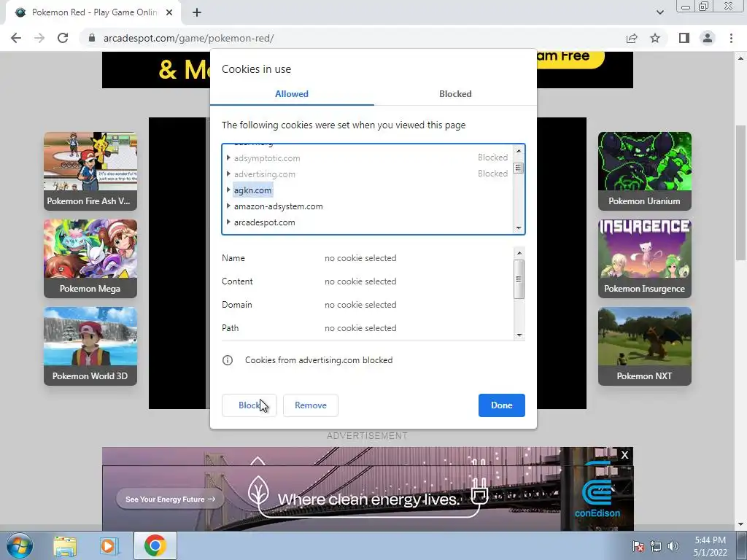The height and width of the screenshot is (560, 747).
Task: Open File Explorer from the taskbar
Action: click(65, 545)
